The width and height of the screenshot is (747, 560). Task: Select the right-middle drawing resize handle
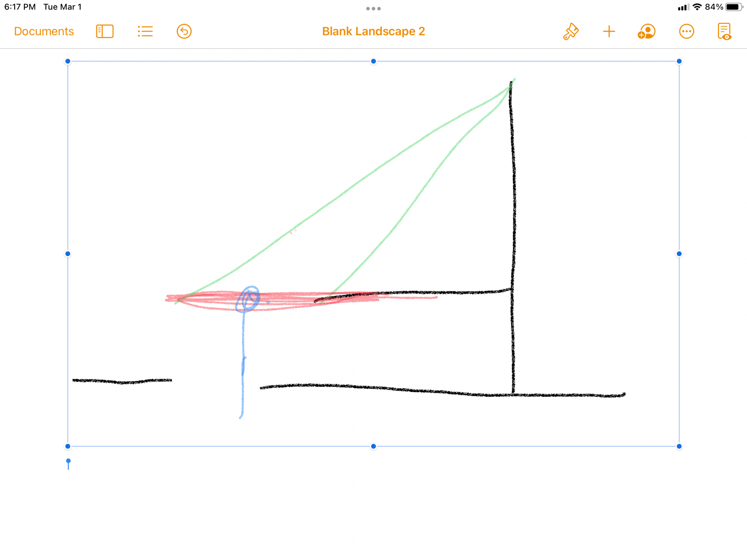[x=679, y=254]
